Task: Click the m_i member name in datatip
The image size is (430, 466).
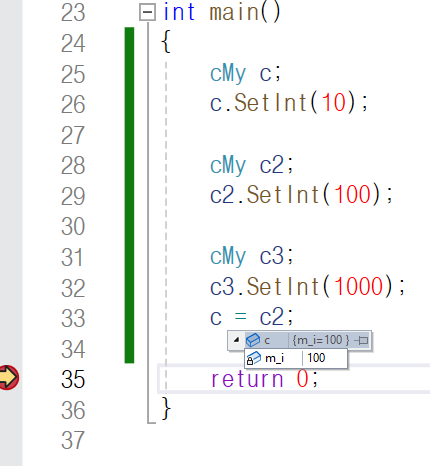Action: click(274, 358)
